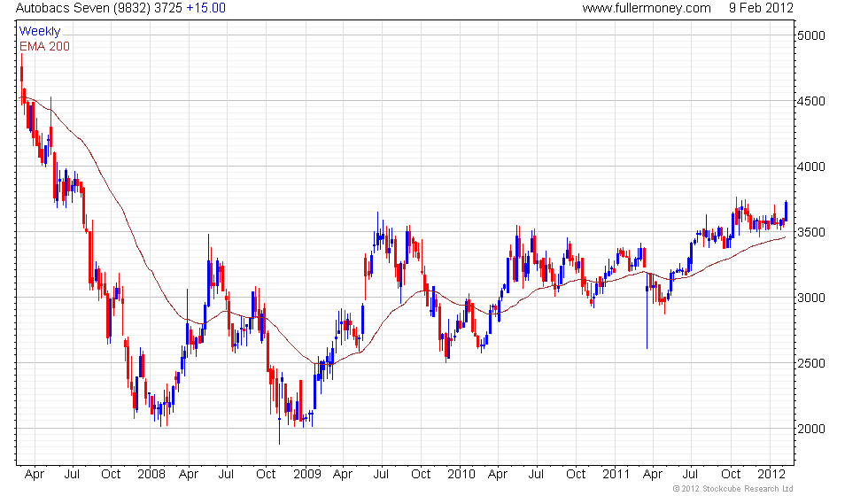Select the EMA 200 legend label
Image resolution: width=868 pixels, height=496 pixels.
[44, 46]
